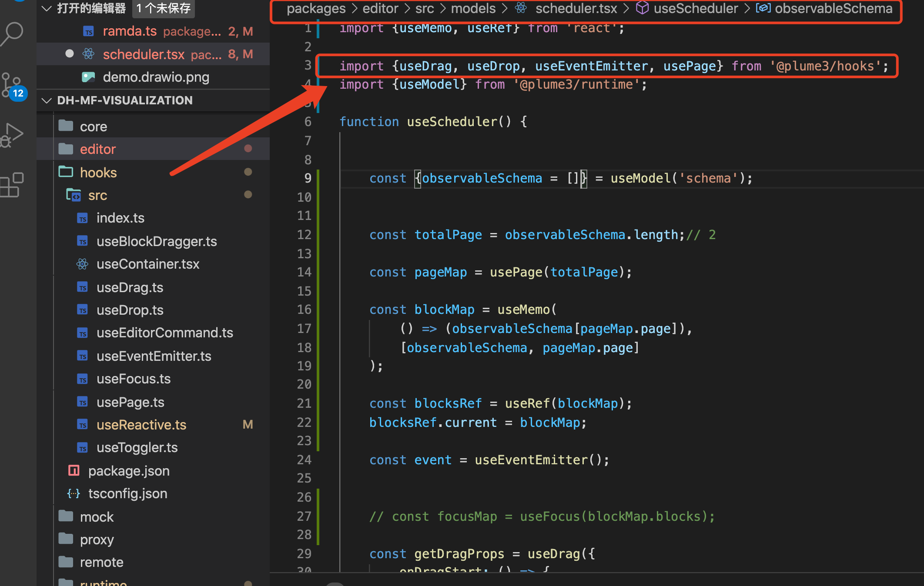The width and height of the screenshot is (924, 586).
Task: Select useScheduler in the breadcrumb bar
Action: click(696, 9)
